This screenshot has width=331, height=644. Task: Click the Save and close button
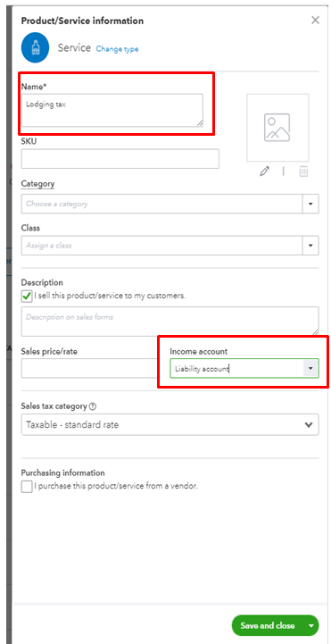[x=268, y=625]
